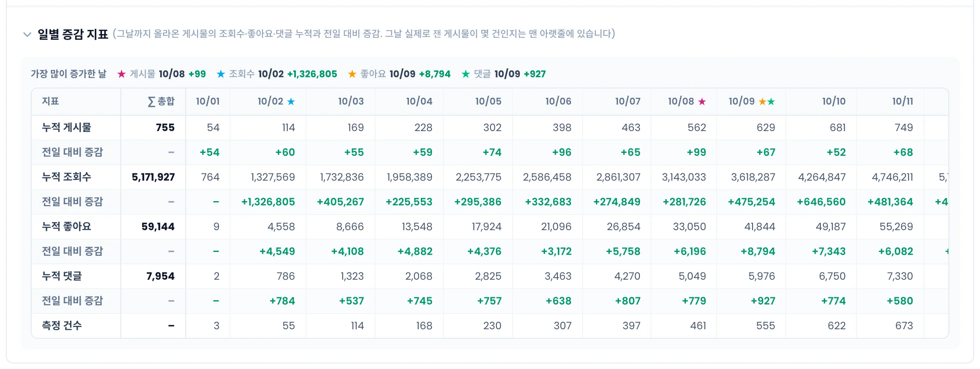Collapse the 일별 증감 지표 section chevron

(27, 34)
